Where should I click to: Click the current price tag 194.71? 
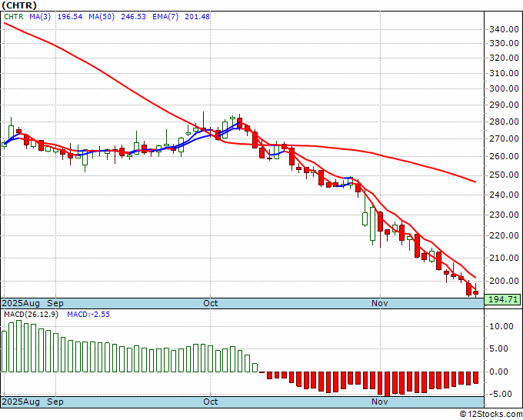click(502, 299)
